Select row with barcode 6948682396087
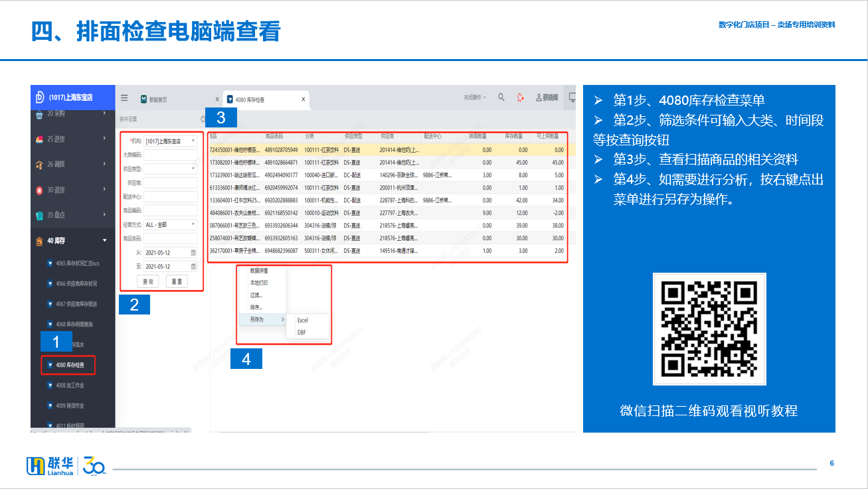Screen dimensions: 868x489 pyautogui.click(x=388, y=251)
